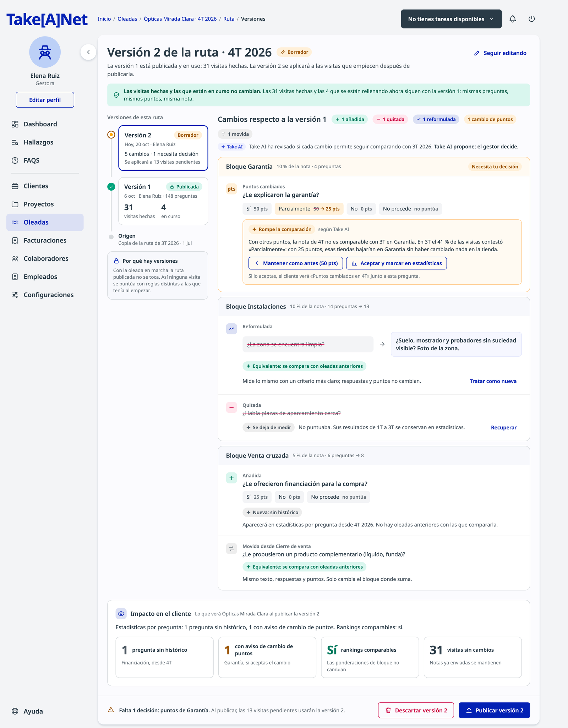Image resolution: width=568 pixels, height=728 pixels.
Task: Follow the 'Inicio' breadcrumb link
Action: click(x=104, y=19)
